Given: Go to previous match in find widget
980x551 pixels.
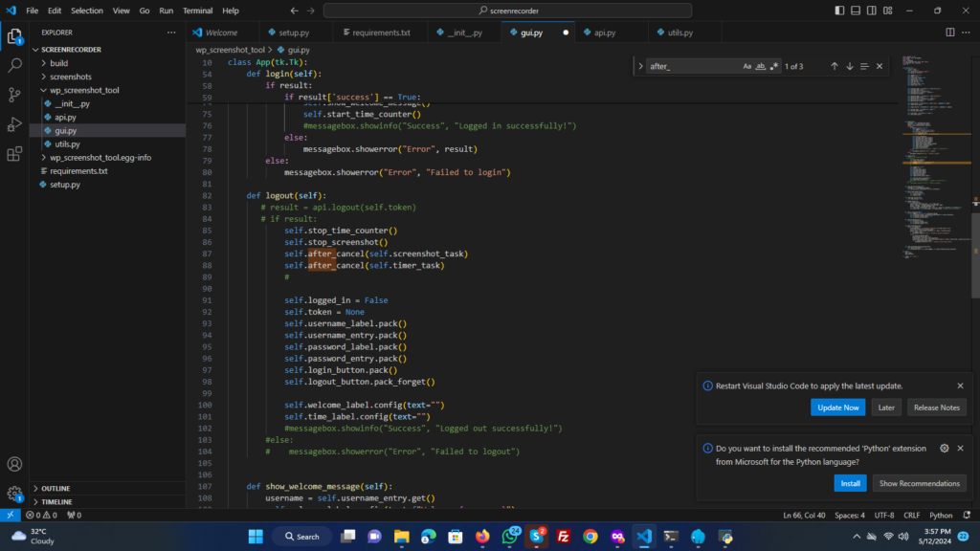Looking at the screenshot, I should [835, 66].
